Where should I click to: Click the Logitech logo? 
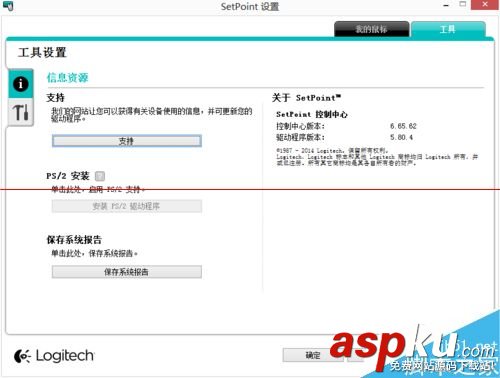(x=54, y=356)
